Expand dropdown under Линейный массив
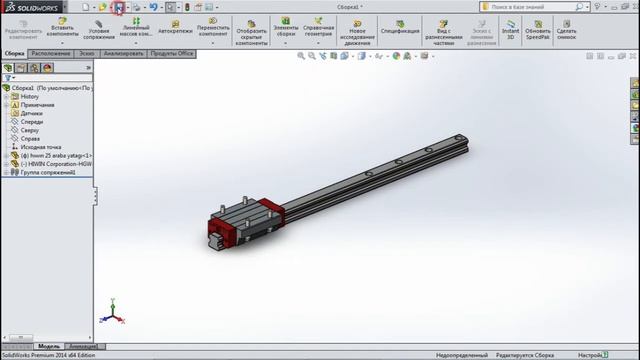640x360 pixels. pyautogui.click(x=136, y=43)
